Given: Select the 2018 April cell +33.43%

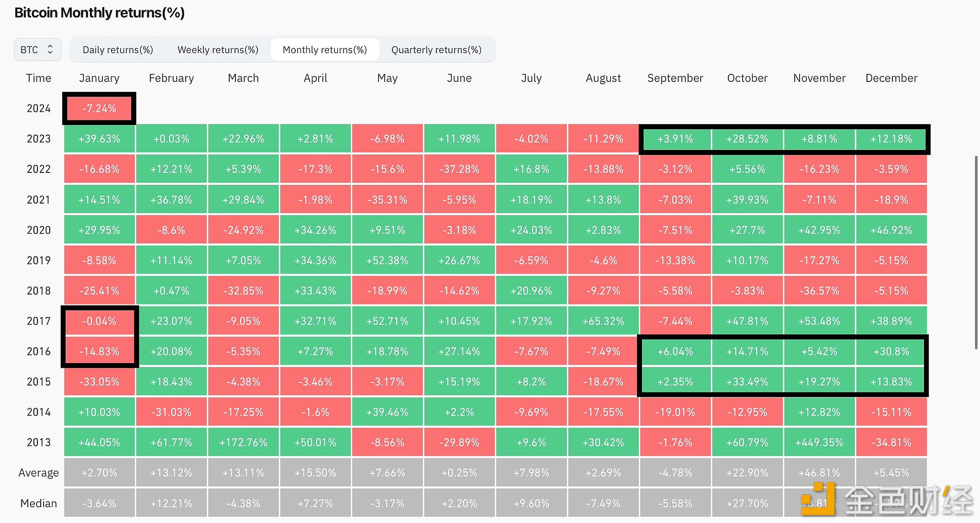Looking at the screenshot, I should pyautogui.click(x=315, y=291).
